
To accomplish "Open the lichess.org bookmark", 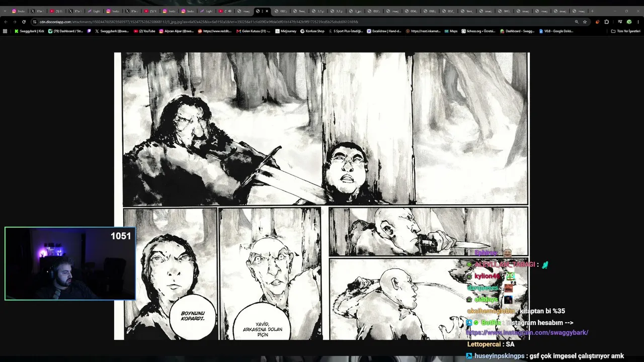I will tap(478, 31).
